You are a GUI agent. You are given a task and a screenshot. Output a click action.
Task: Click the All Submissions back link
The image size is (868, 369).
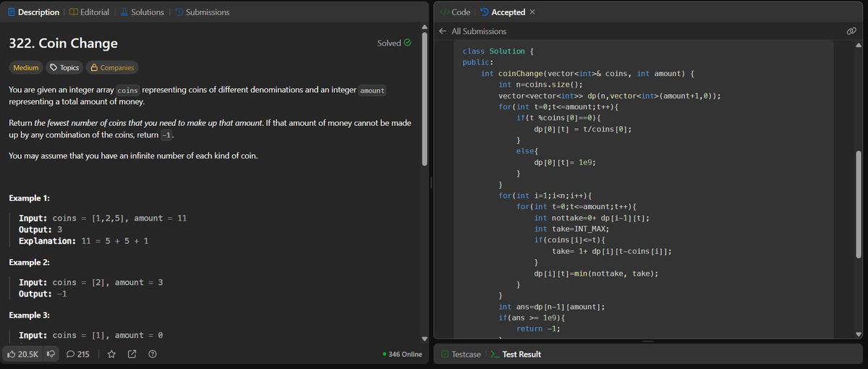479,32
